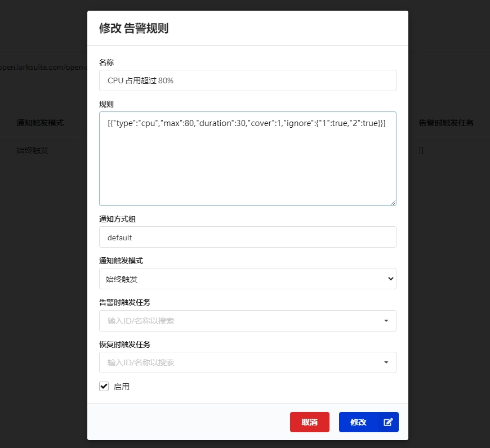Image resolution: width=490 pixels, height=448 pixels.
Task: Click the name field containing CPU 占用超过 80%
Action: [x=248, y=80]
